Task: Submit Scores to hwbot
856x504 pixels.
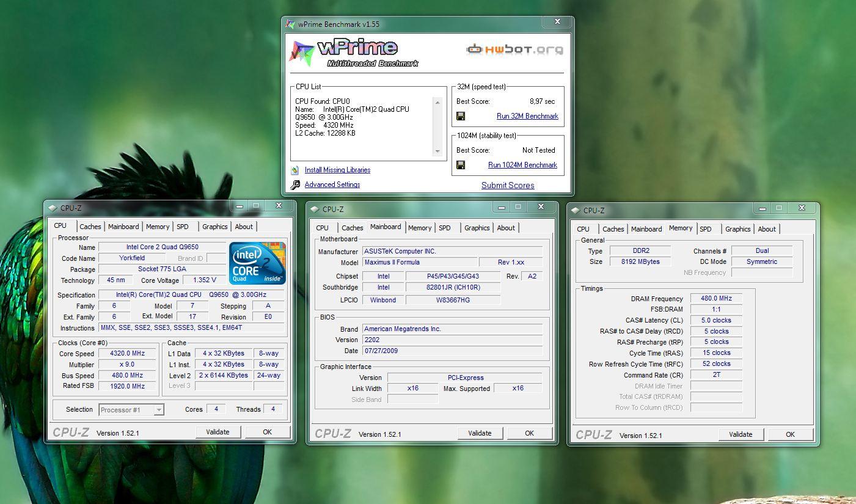Action: 508,185
